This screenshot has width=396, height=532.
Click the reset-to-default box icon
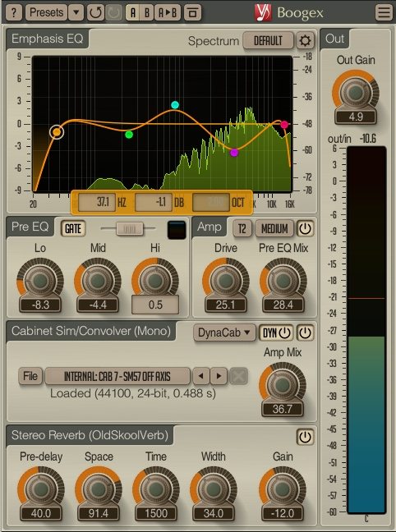[x=192, y=13]
